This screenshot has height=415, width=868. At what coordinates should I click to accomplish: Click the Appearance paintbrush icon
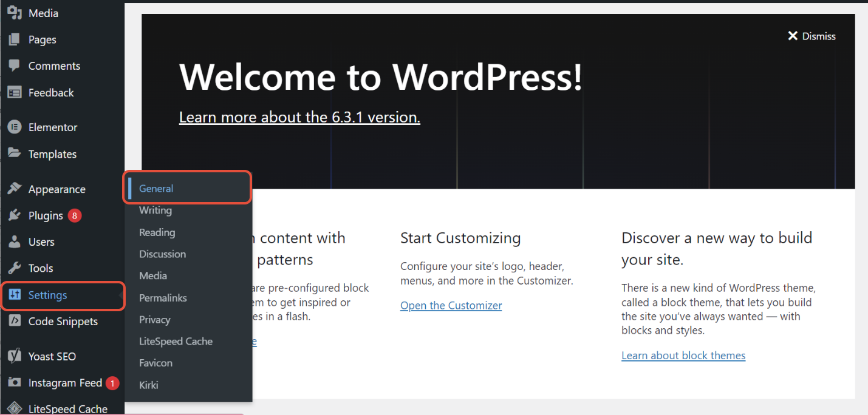(15, 189)
